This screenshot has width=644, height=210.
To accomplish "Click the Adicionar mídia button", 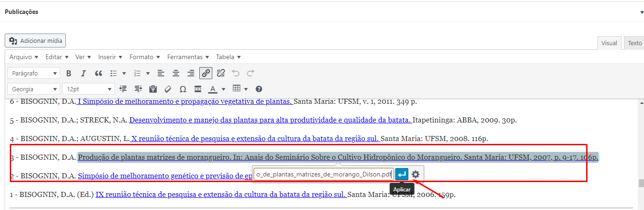I will coord(35,41).
